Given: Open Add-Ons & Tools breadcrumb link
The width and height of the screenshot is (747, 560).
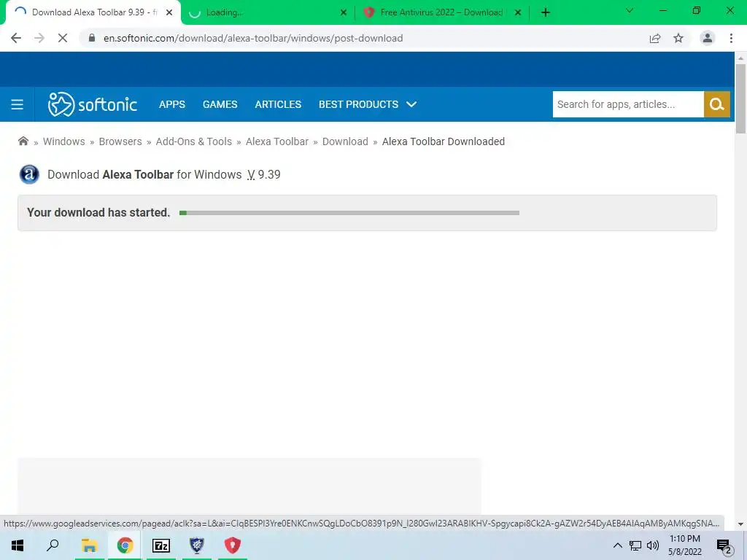Looking at the screenshot, I should (194, 141).
